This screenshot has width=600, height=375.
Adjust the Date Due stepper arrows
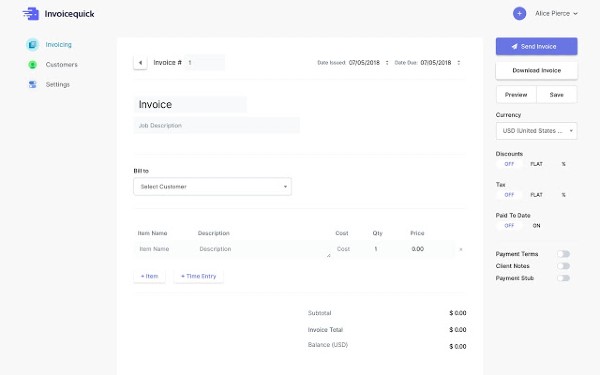(459, 63)
